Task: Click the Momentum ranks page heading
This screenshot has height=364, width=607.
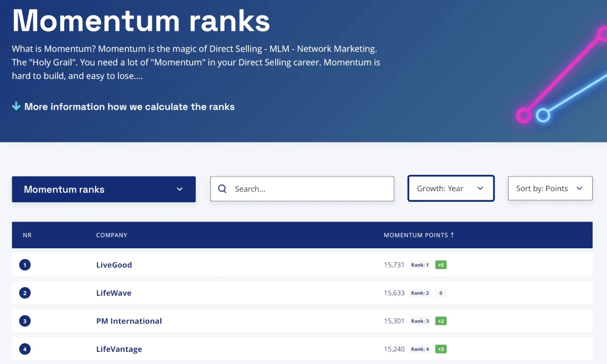Action: (141, 21)
